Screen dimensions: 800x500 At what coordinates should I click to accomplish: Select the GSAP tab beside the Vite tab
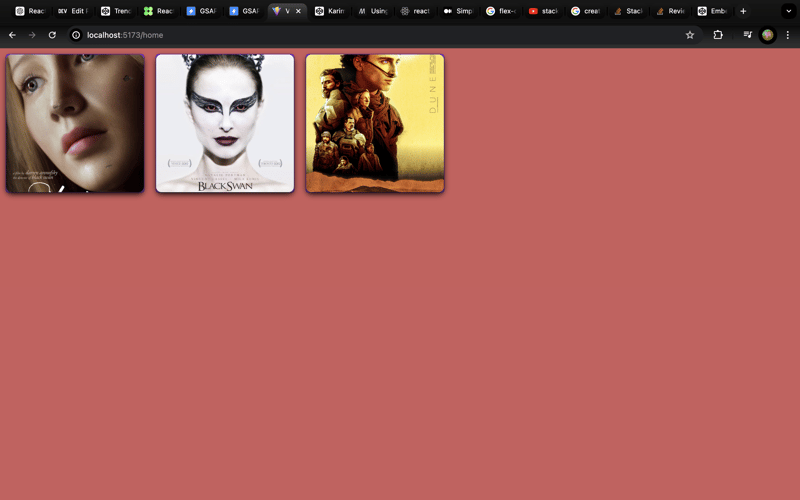[244, 11]
